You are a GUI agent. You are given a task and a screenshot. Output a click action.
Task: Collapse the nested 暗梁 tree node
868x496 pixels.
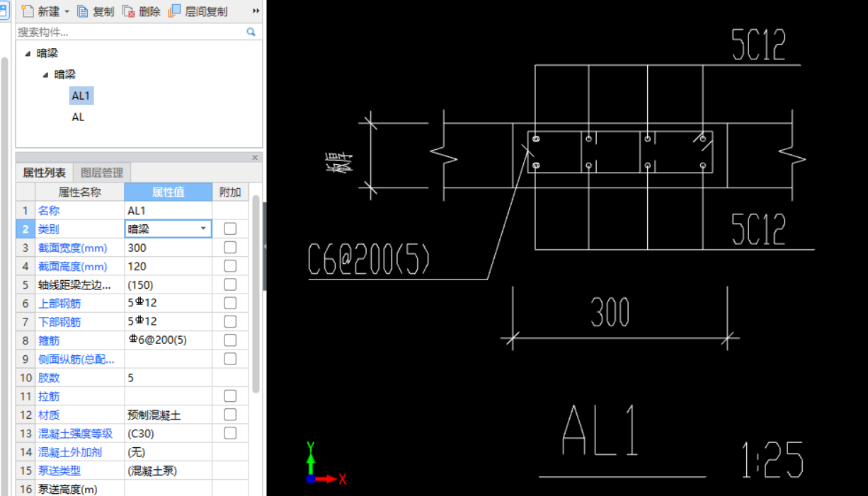click(45, 74)
